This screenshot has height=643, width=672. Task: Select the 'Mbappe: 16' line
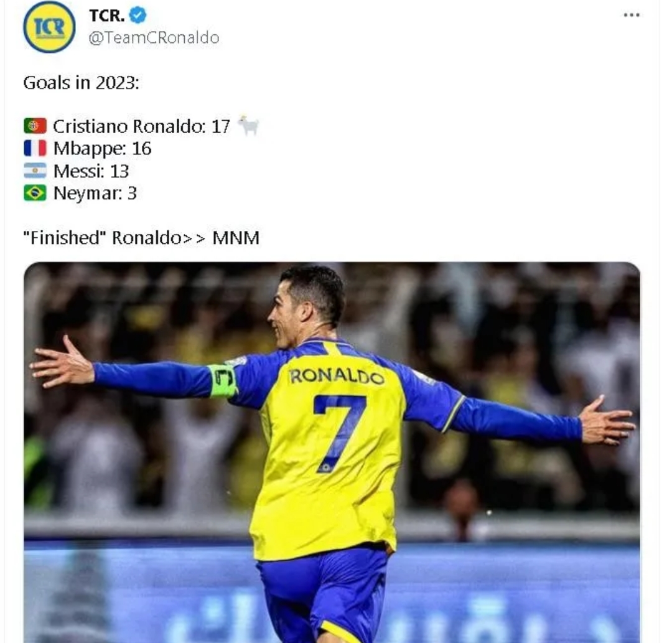[102, 149]
